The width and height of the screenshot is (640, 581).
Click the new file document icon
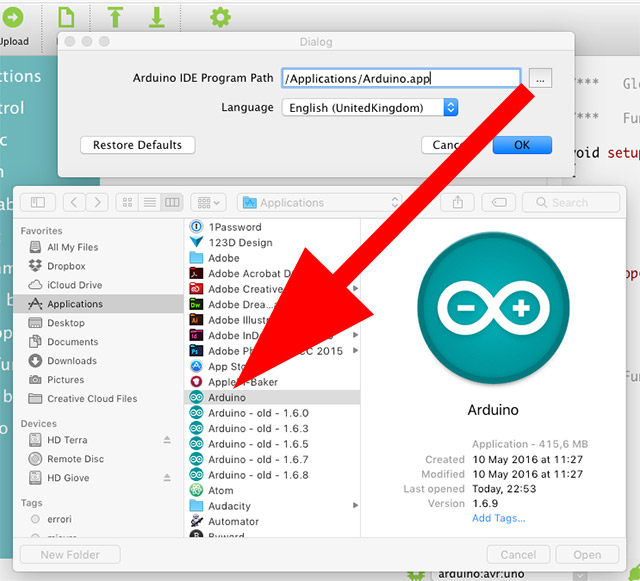(66, 17)
